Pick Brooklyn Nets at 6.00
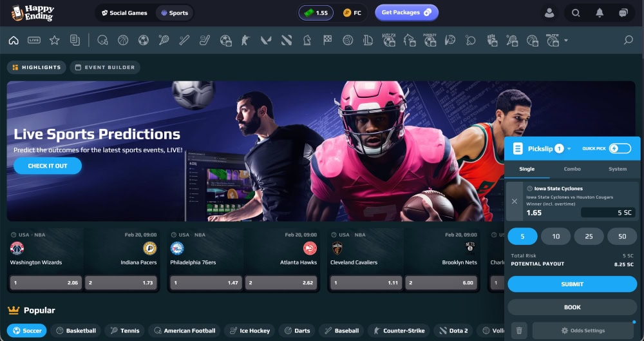 pyautogui.click(x=441, y=282)
